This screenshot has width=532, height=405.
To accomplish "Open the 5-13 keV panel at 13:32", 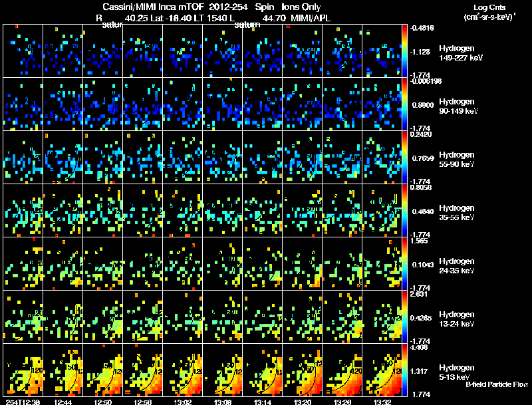I will 382,370.
